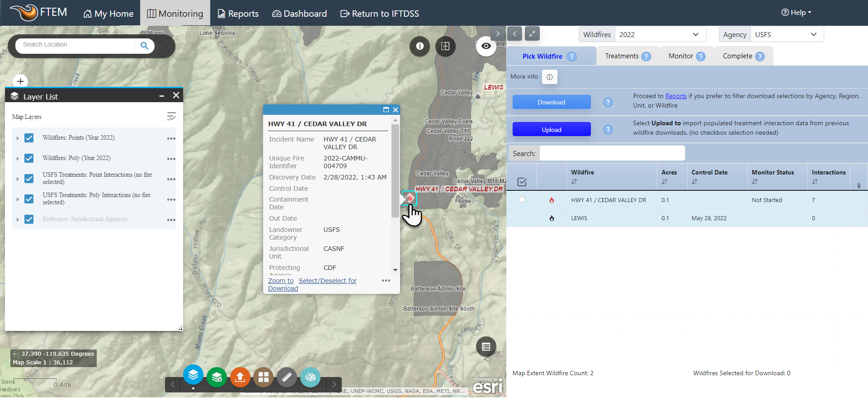Open options for Jurisdictional Agencies layer

click(171, 220)
